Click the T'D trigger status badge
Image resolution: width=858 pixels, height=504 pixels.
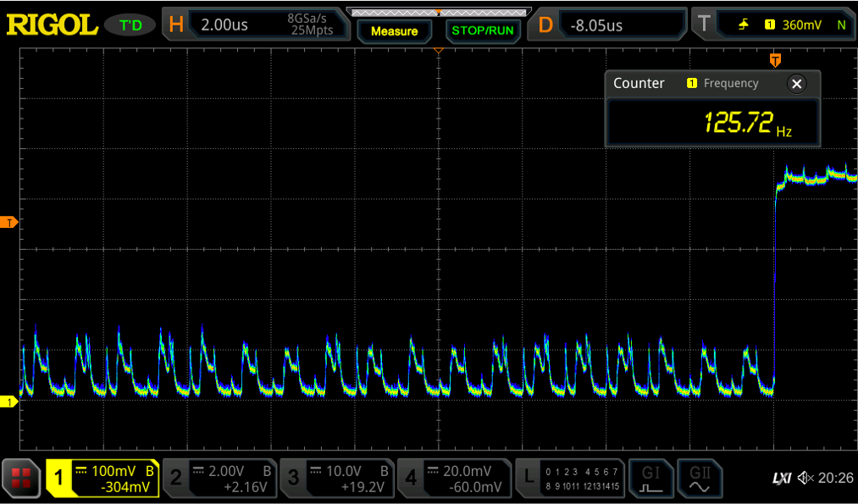point(130,25)
